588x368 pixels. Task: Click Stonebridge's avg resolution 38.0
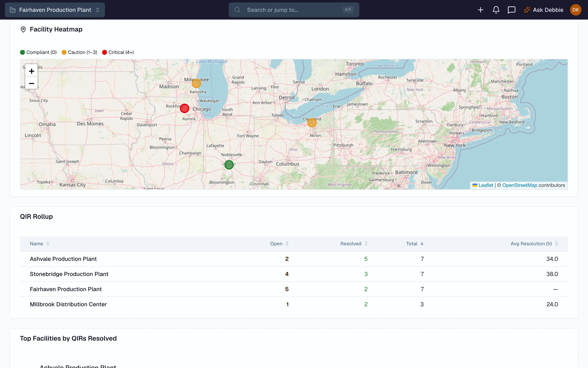tap(552, 274)
